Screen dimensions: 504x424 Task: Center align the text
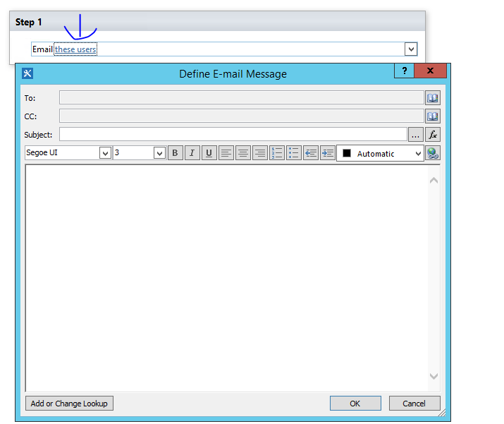(243, 153)
